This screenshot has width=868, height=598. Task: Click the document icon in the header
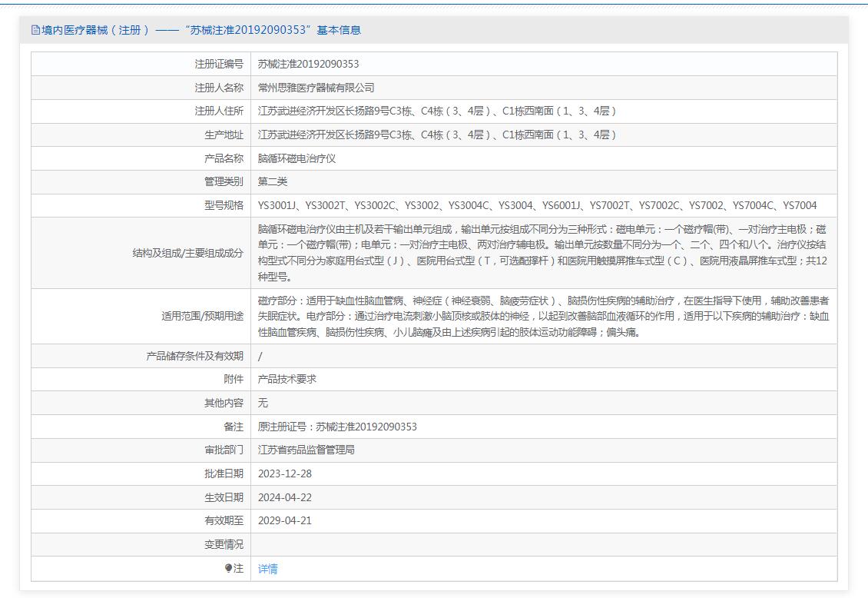(x=35, y=30)
